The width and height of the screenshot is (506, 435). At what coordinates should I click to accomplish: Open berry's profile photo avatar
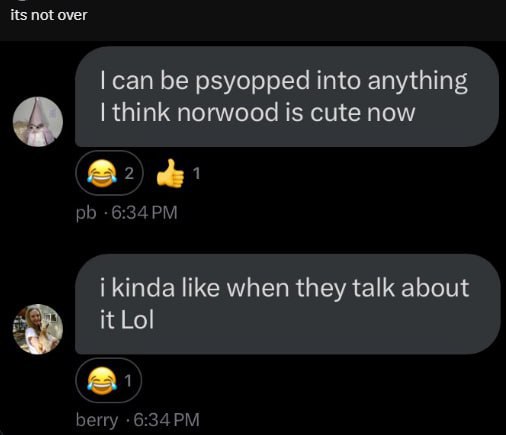pos(38,329)
